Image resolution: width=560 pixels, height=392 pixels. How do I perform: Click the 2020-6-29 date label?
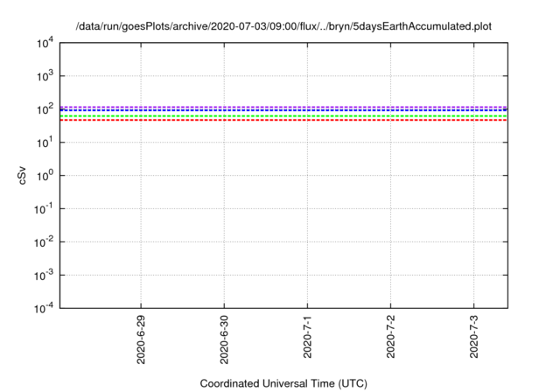pyautogui.click(x=141, y=339)
